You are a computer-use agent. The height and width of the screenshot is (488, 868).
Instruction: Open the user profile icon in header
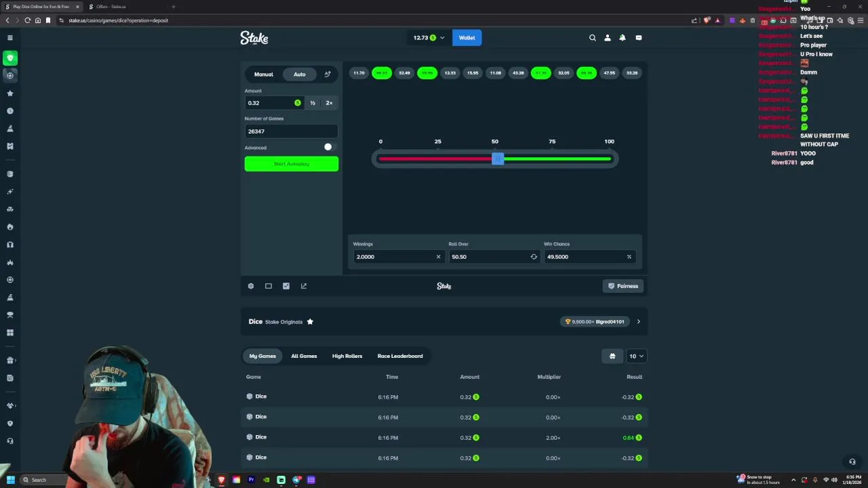(x=608, y=38)
